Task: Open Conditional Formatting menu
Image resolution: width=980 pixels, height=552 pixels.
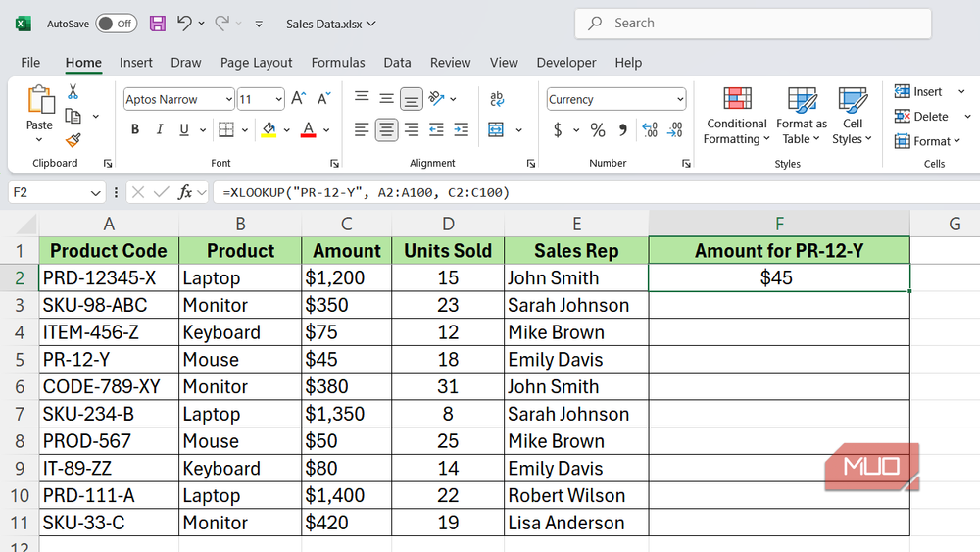Action: [x=737, y=117]
